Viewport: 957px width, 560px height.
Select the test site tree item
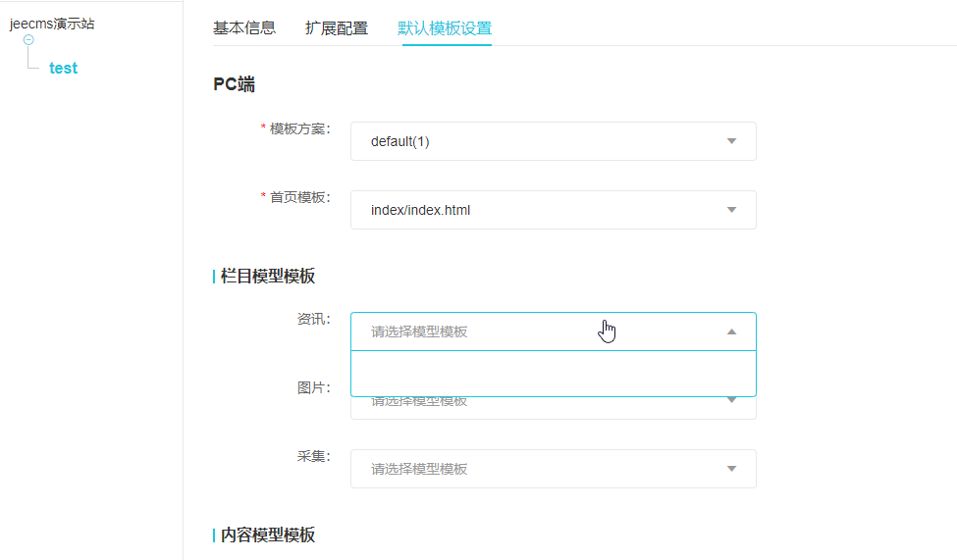pyautogui.click(x=63, y=69)
